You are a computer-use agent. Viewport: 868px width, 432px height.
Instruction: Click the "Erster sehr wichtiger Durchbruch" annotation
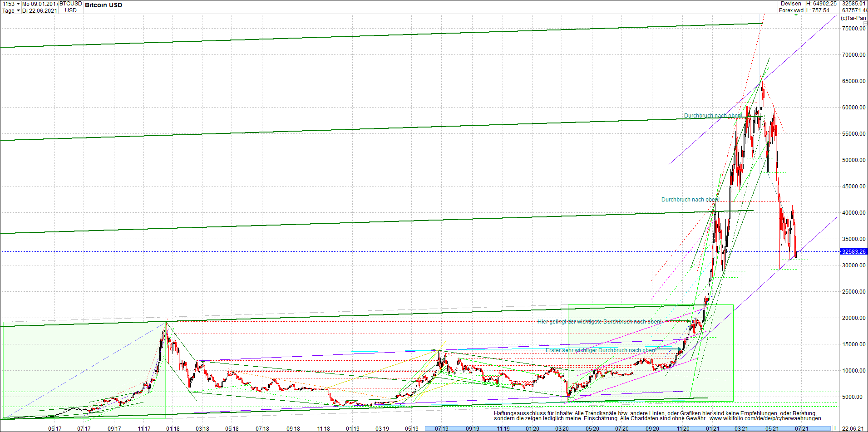tap(600, 350)
